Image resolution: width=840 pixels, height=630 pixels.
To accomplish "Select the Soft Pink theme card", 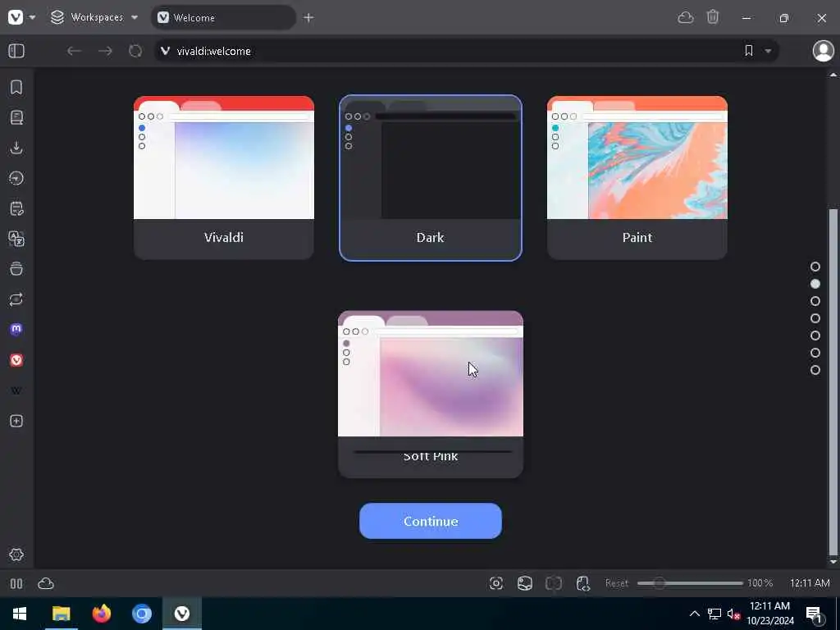I will coord(430,395).
